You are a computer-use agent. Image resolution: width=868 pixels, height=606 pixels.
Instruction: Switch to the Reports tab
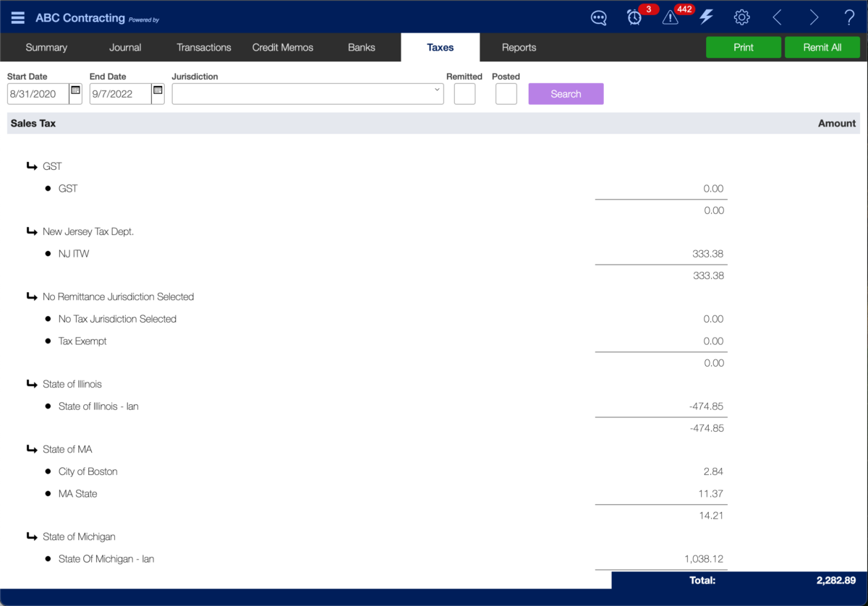(519, 48)
